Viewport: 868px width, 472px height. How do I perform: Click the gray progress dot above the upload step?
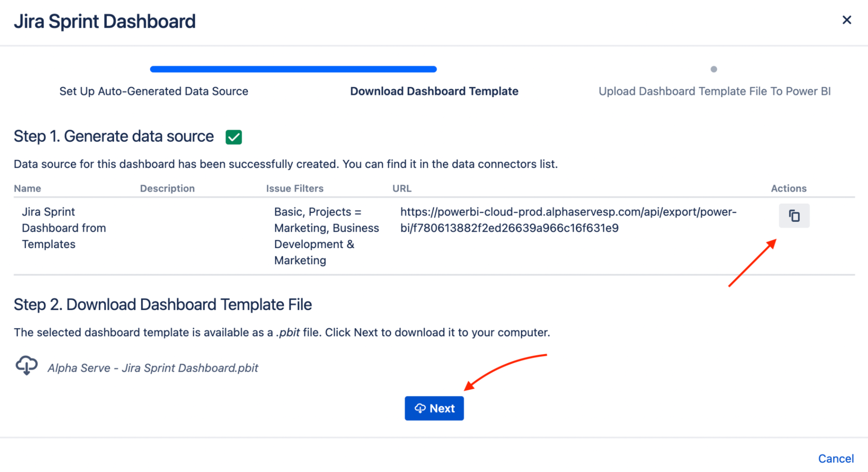pyautogui.click(x=714, y=69)
